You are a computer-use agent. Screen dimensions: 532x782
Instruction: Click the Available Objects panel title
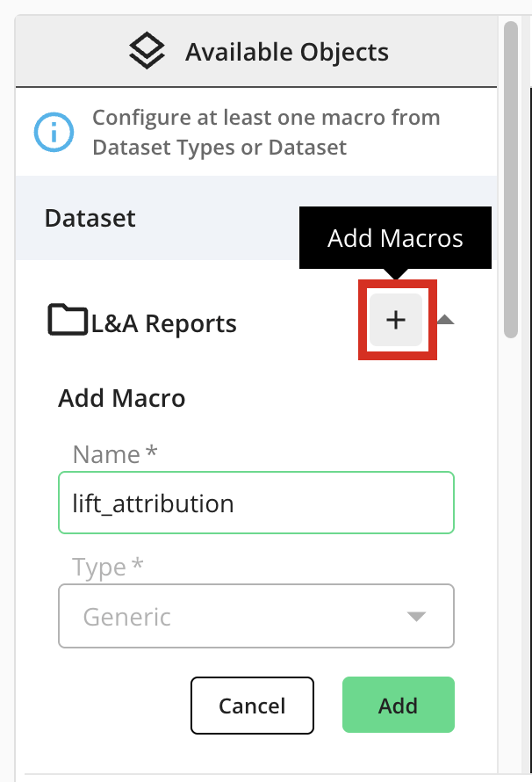(x=286, y=52)
